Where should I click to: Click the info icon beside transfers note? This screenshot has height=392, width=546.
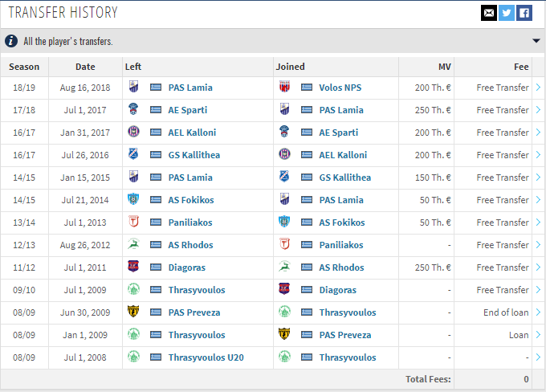(11, 41)
